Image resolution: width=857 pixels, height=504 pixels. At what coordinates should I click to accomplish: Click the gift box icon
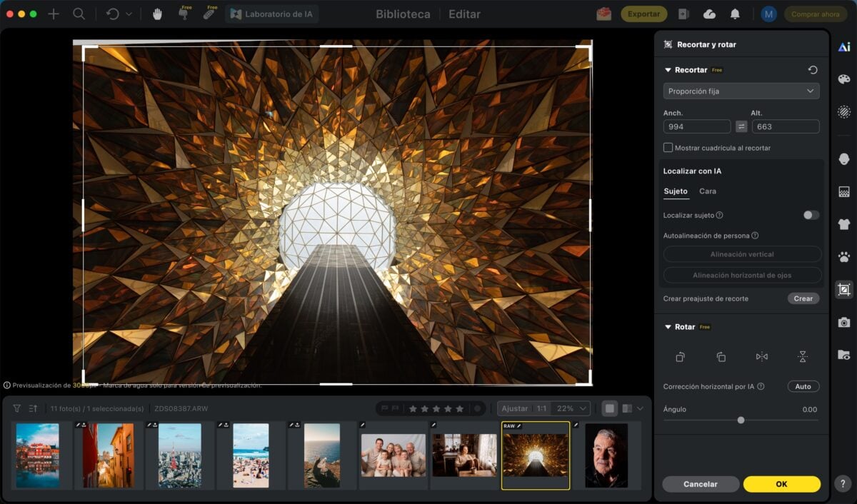coord(604,14)
